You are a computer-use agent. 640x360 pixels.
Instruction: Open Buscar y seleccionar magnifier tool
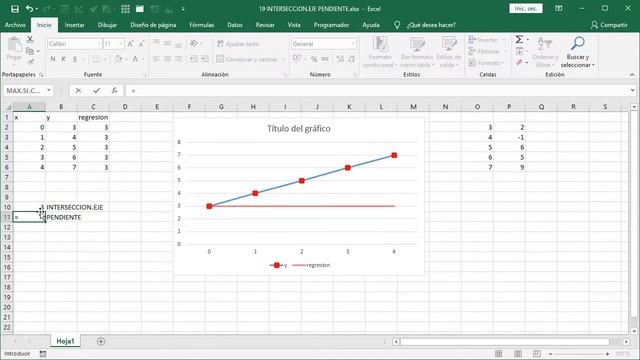pos(578,51)
